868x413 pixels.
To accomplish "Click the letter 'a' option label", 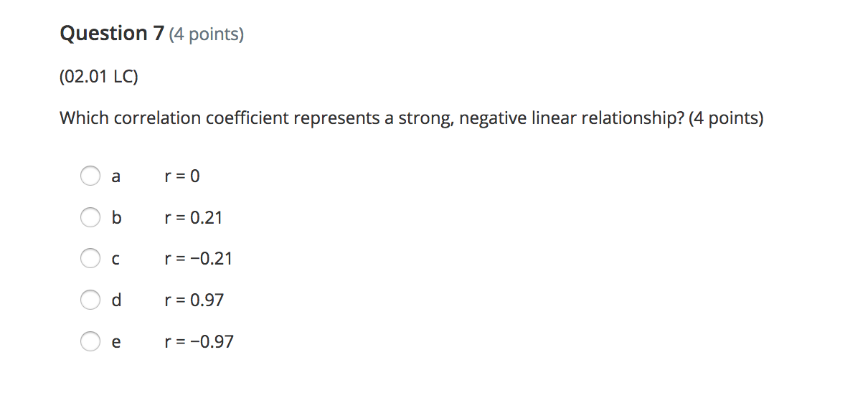I will (x=115, y=176).
